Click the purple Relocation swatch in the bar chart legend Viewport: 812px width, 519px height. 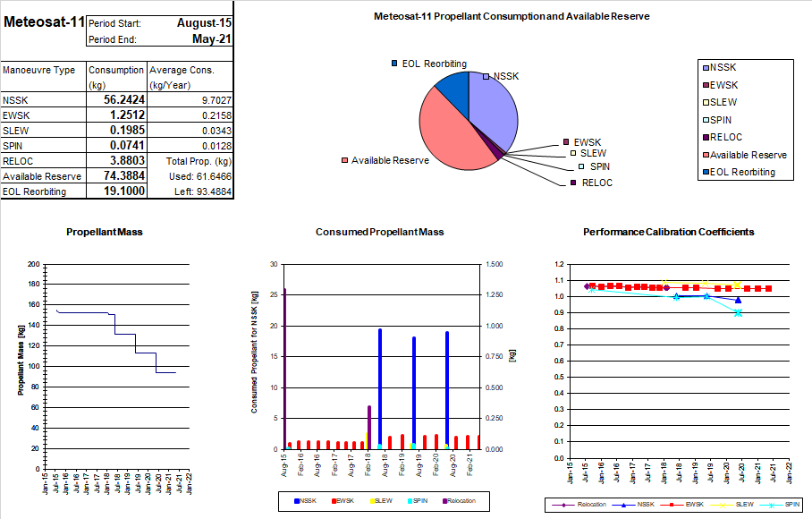pyautogui.click(x=444, y=501)
